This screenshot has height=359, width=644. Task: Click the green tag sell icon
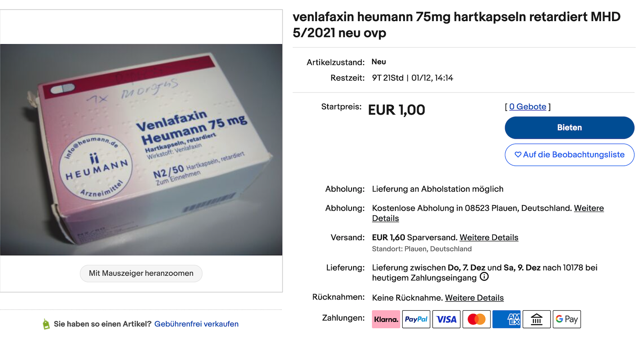tap(46, 324)
